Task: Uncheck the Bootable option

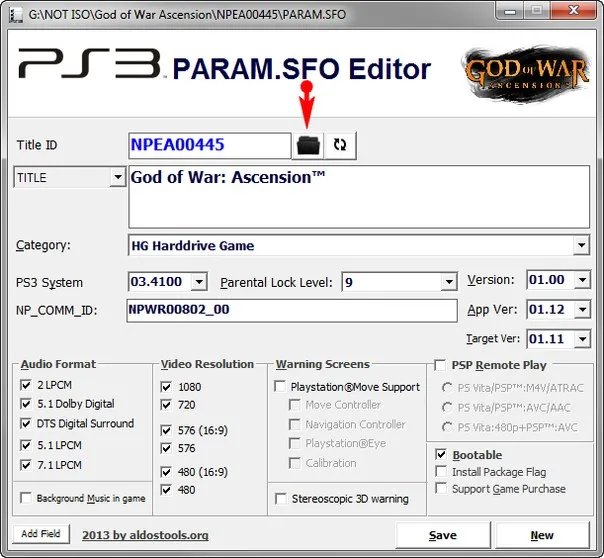Action: [441, 454]
